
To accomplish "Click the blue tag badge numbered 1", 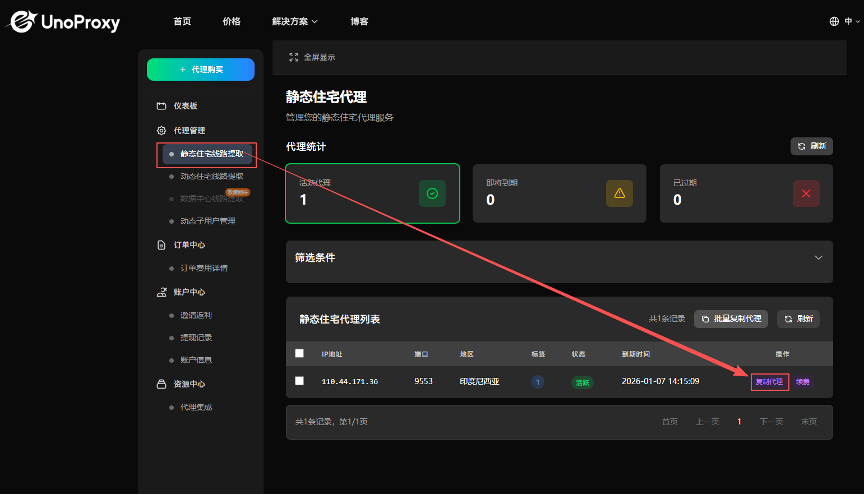I will (538, 382).
